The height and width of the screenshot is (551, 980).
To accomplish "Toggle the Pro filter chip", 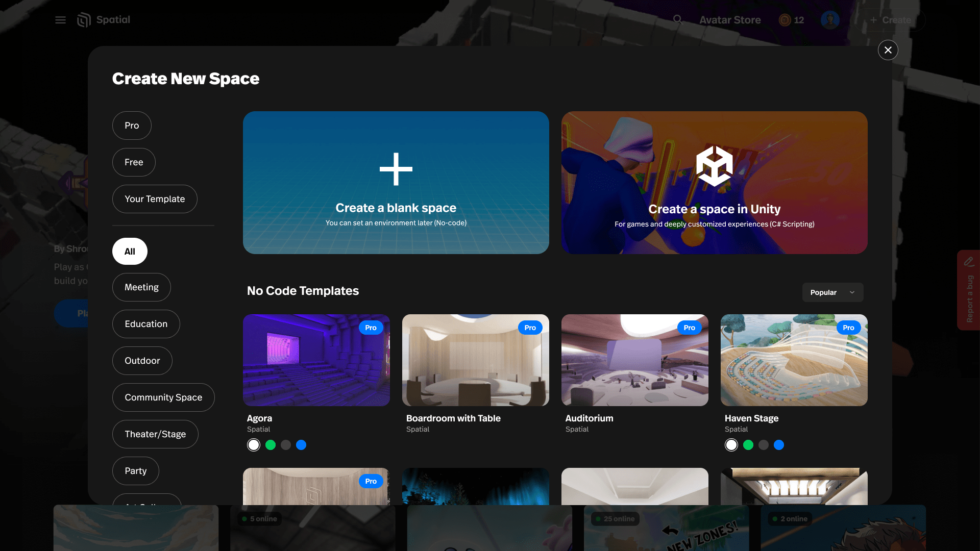I will coord(132,126).
